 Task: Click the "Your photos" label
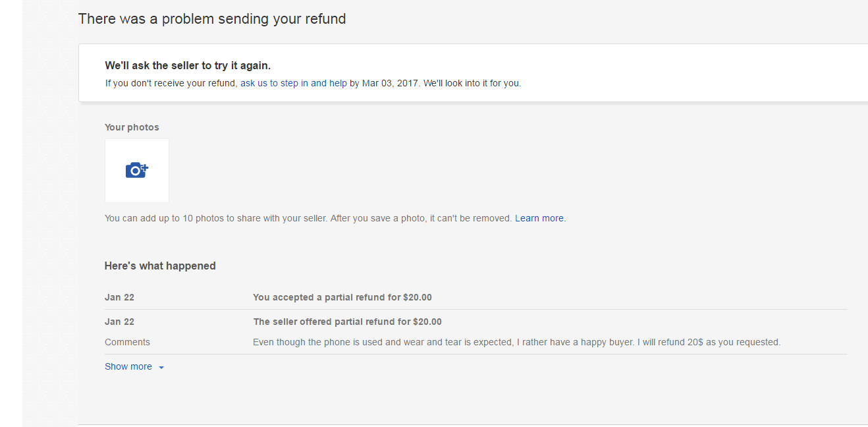click(x=132, y=127)
